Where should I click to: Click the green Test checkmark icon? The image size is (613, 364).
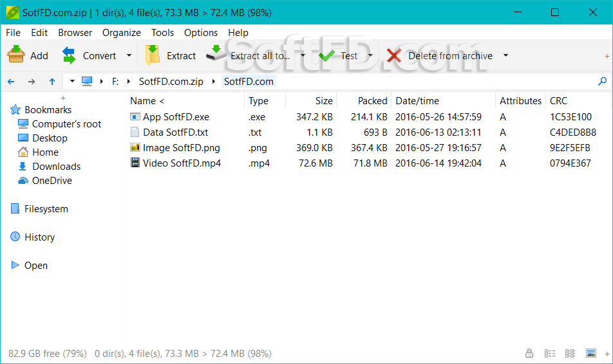[x=327, y=56]
